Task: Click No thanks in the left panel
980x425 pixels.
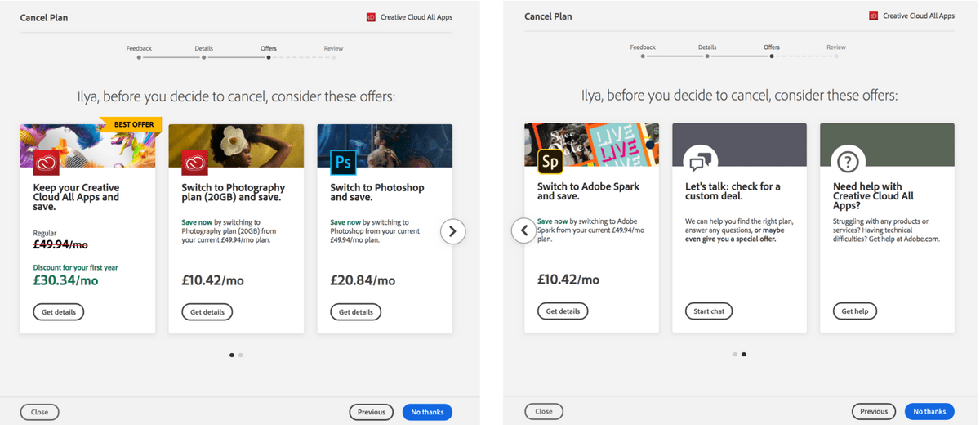Action: coord(427,412)
